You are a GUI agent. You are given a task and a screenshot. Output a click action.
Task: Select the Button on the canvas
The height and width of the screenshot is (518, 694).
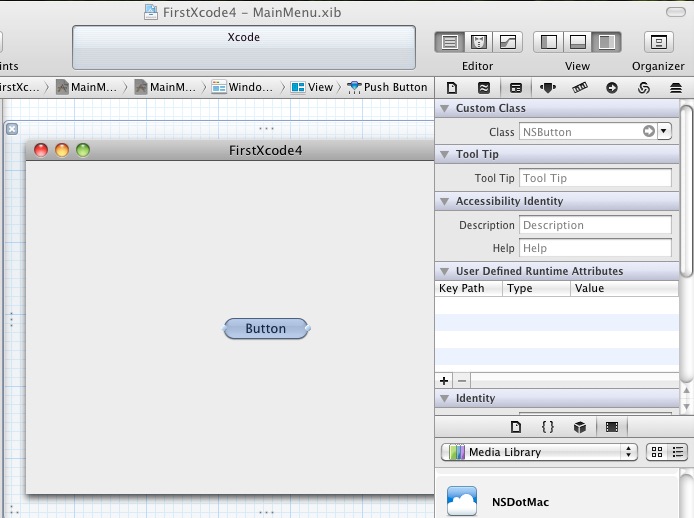tap(266, 328)
